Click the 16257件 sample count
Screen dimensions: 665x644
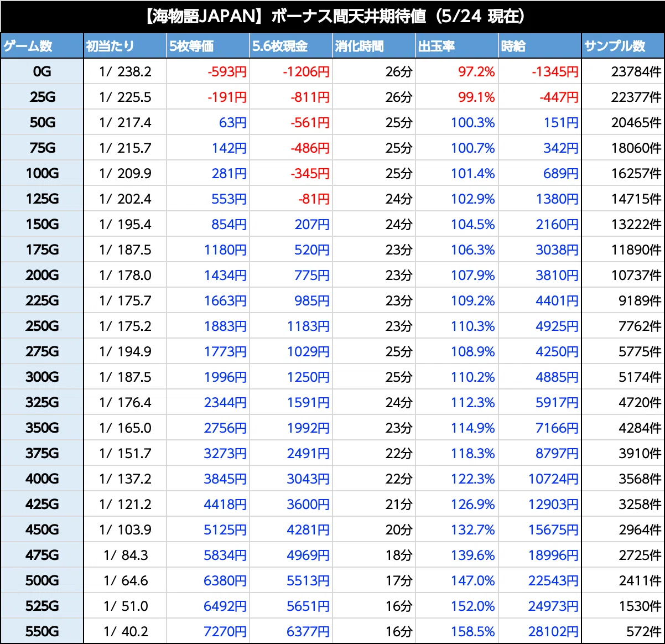[636, 173]
